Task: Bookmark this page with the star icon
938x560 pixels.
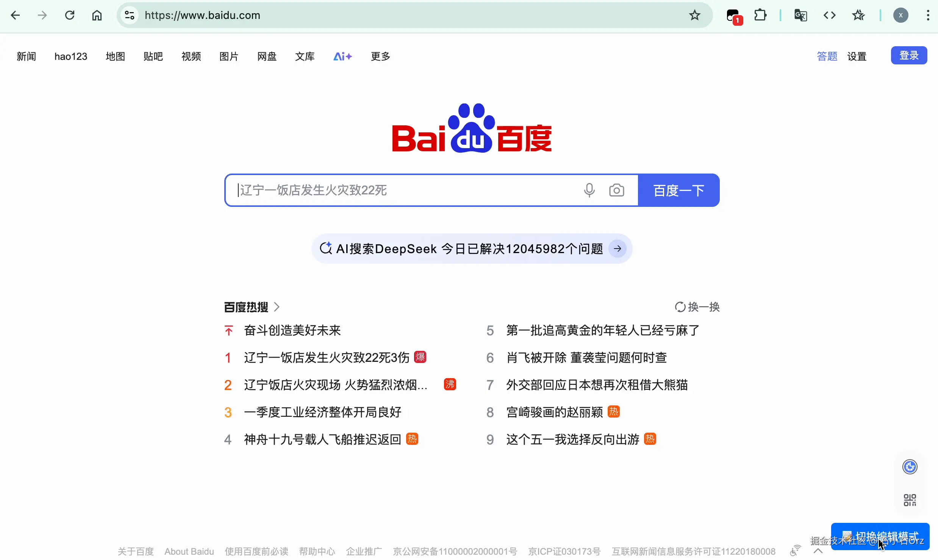Action: (x=695, y=15)
